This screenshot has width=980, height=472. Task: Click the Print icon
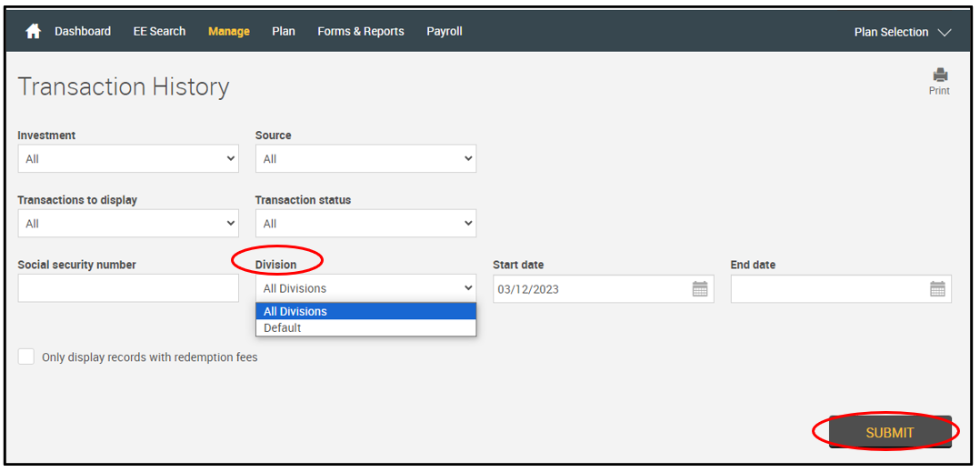(x=939, y=76)
